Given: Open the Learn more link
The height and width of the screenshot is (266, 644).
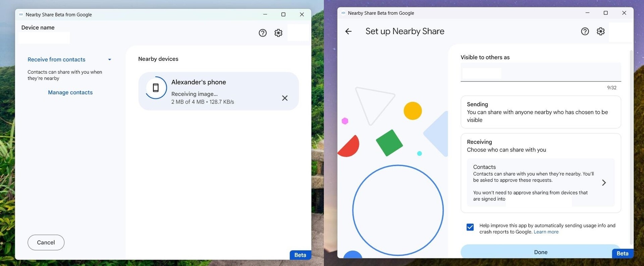Looking at the screenshot, I should (x=546, y=232).
